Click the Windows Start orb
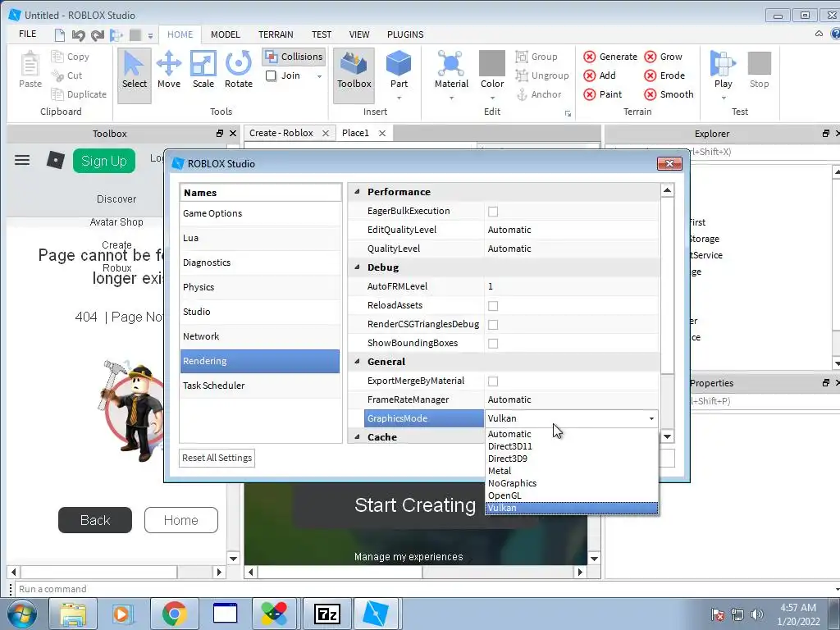Screen dimensions: 840x630 22,614
